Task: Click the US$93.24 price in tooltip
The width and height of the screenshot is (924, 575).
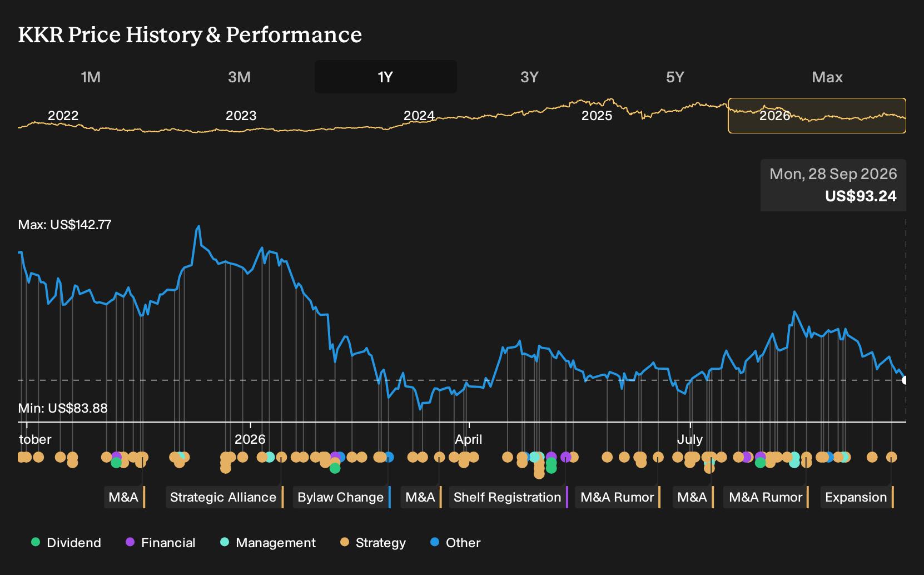Action: click(861, 196)
